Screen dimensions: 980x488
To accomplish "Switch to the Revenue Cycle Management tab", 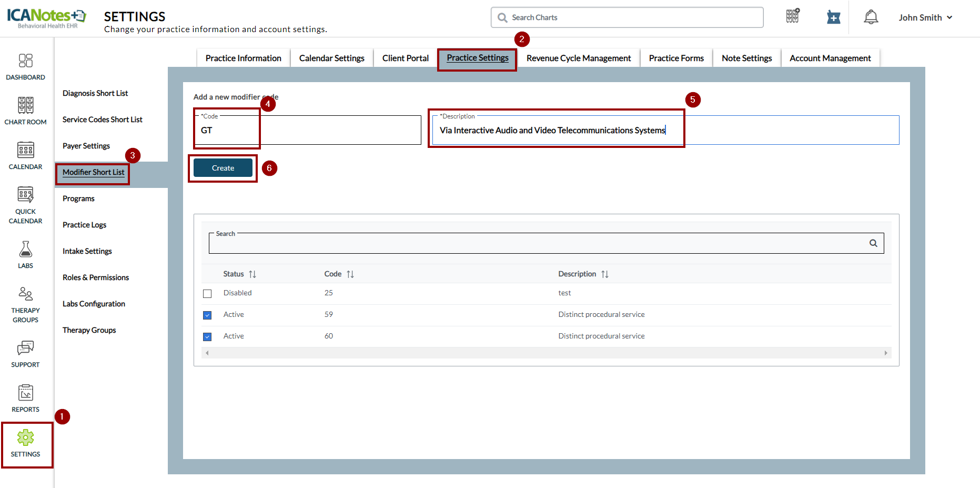I will coord(578,58).
